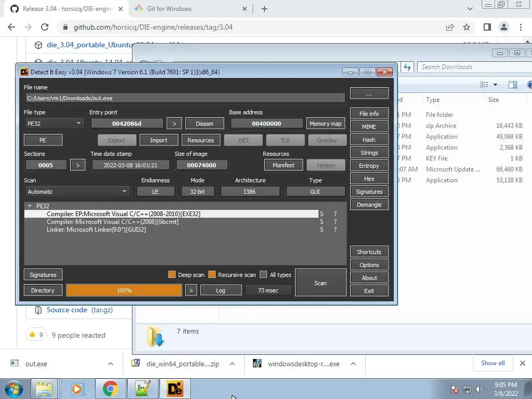Enable the All types checkbox

pyautogui.click(x=263, y=274)
